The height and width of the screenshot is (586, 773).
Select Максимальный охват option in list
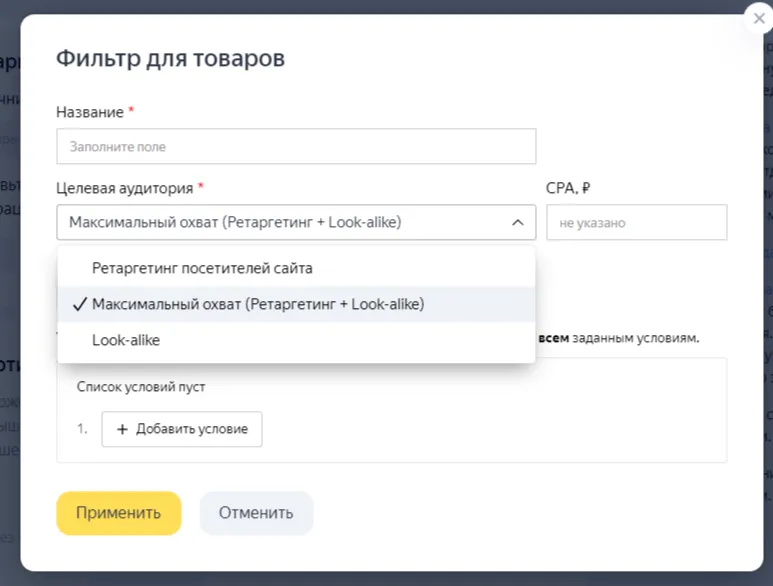[x=296, y=304]
